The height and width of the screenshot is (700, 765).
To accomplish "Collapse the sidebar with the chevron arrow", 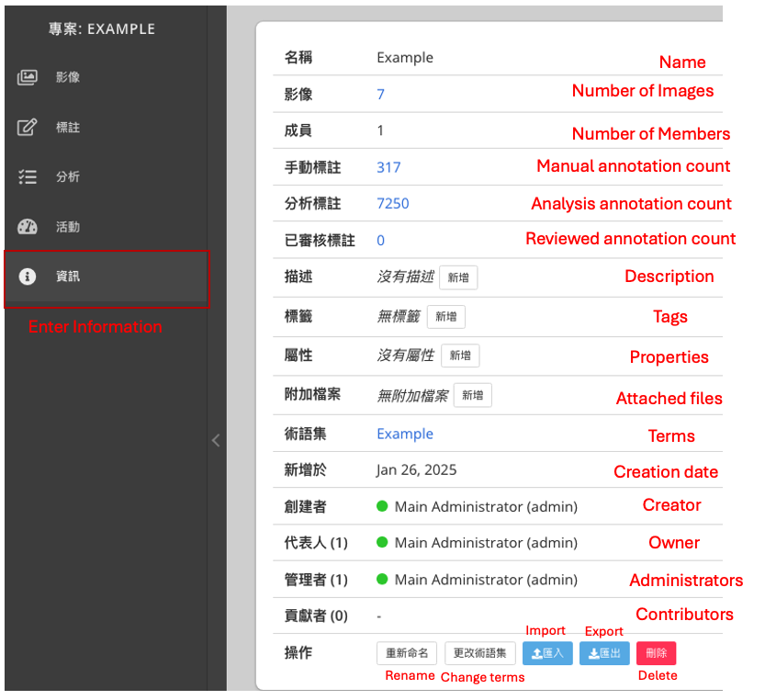I will [216, 440].
